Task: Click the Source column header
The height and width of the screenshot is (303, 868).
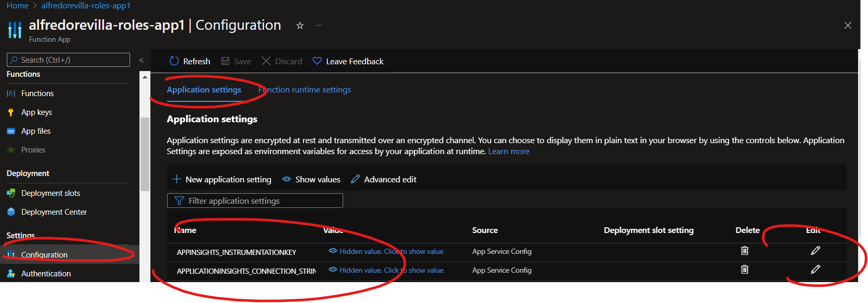Action: [x=485, y=230]
